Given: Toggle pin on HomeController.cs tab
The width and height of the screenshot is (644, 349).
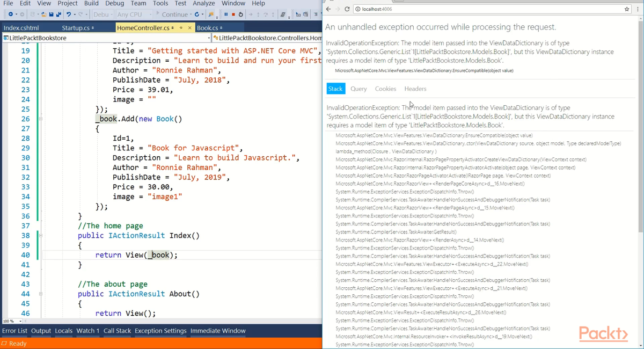Looking at the screenshot, I should pos(181,28).
